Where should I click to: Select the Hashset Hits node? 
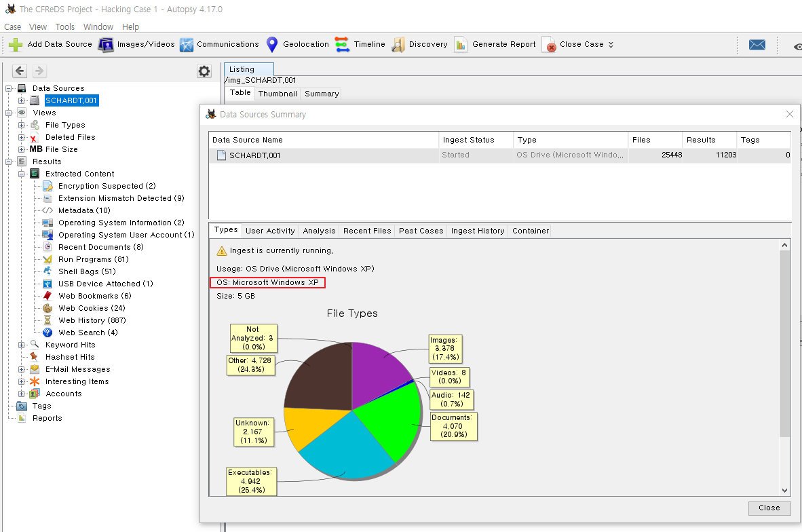[70, 357]
